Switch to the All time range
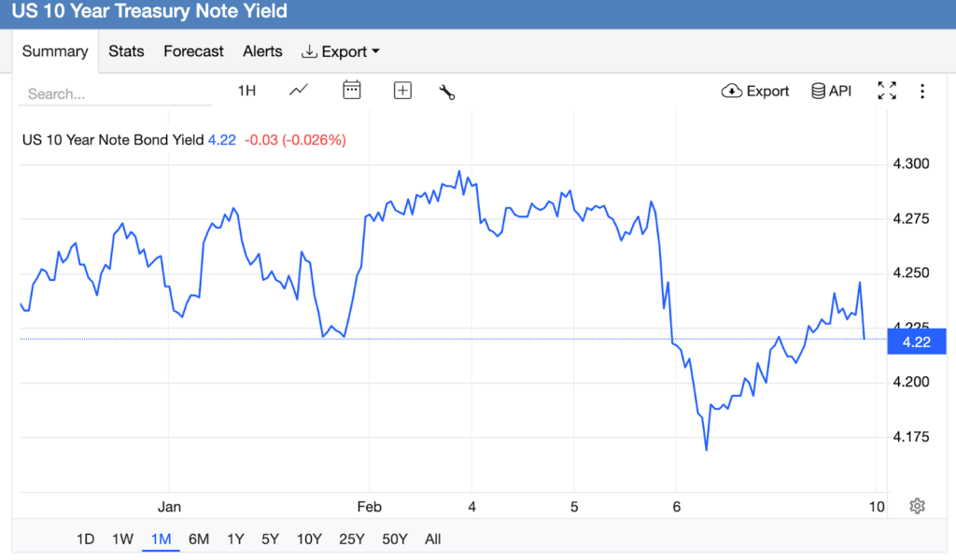Image resolution: width=956 pixels, height=560 pixels. 432,539
